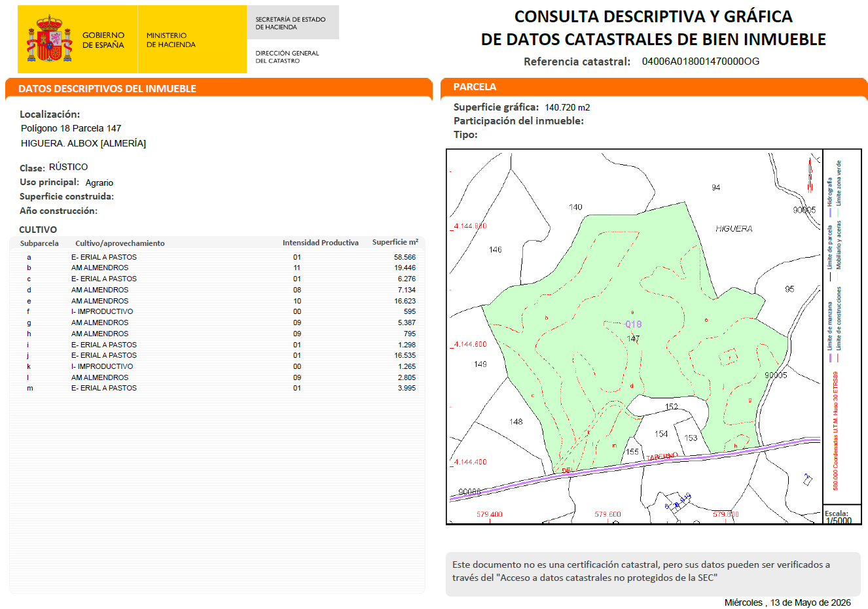The image size is (868, 609).
Task: Select the 'GOBIERNO DE ESPAÑA' header text
Action: click(x=103, y=40)
